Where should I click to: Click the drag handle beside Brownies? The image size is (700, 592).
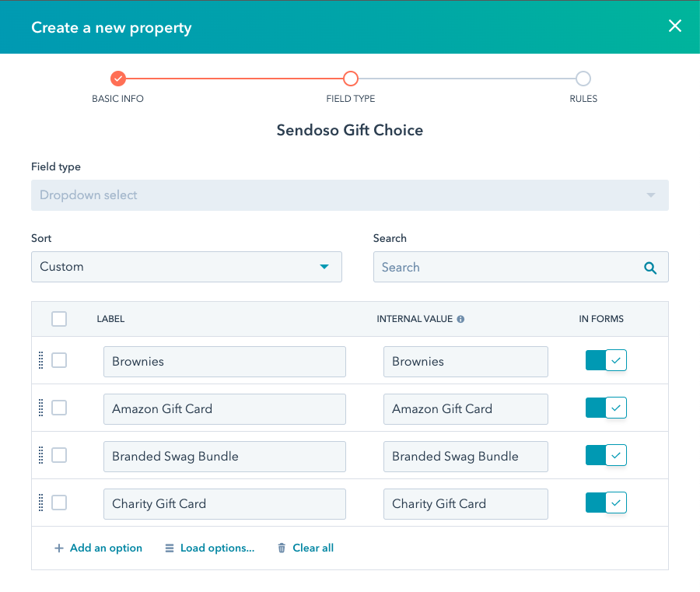(41, 361)
